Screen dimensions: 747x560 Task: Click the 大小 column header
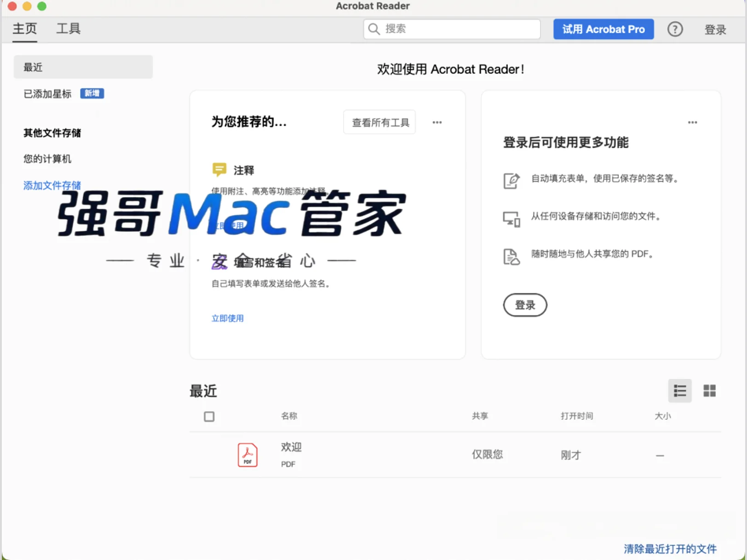pos(663,416)
